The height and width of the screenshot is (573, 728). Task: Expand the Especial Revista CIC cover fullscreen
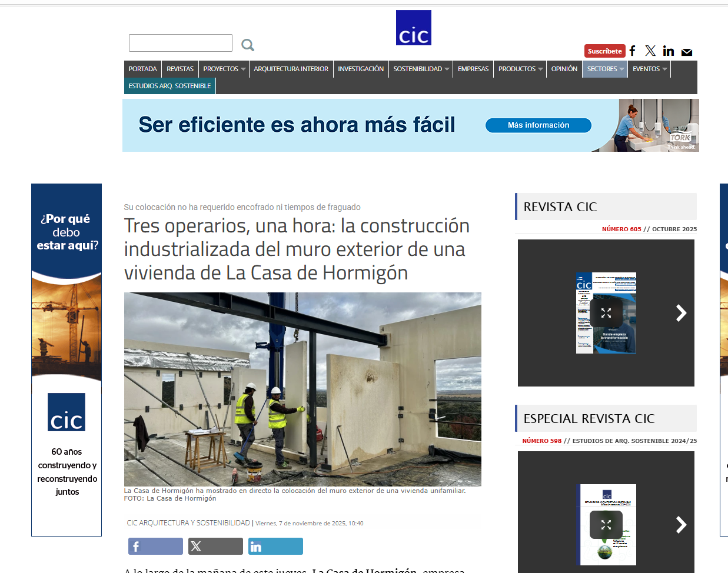pos(606,524)
